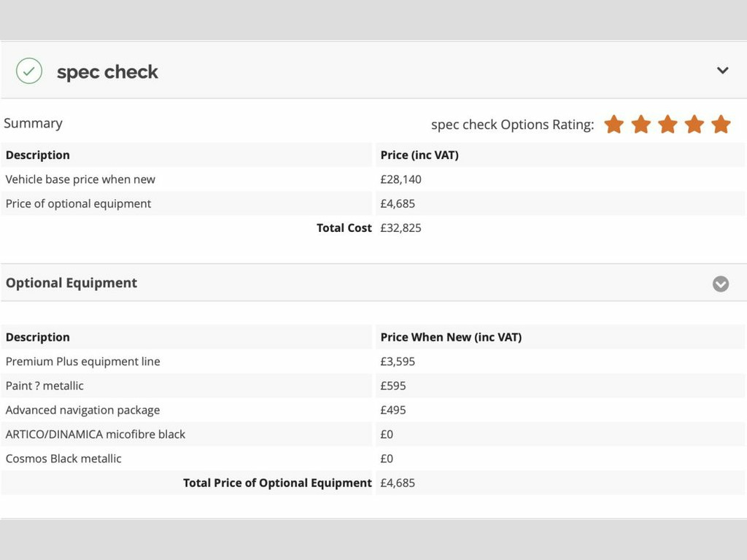Click the first orange rating star
747x560 pixels.
click(x=614, y=125)
